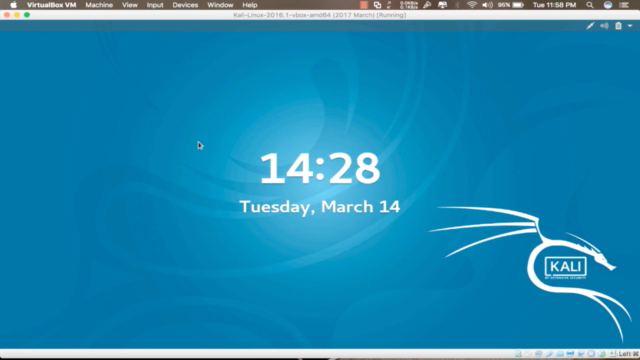Open the network speed KB/s monitor

point(409,5)
